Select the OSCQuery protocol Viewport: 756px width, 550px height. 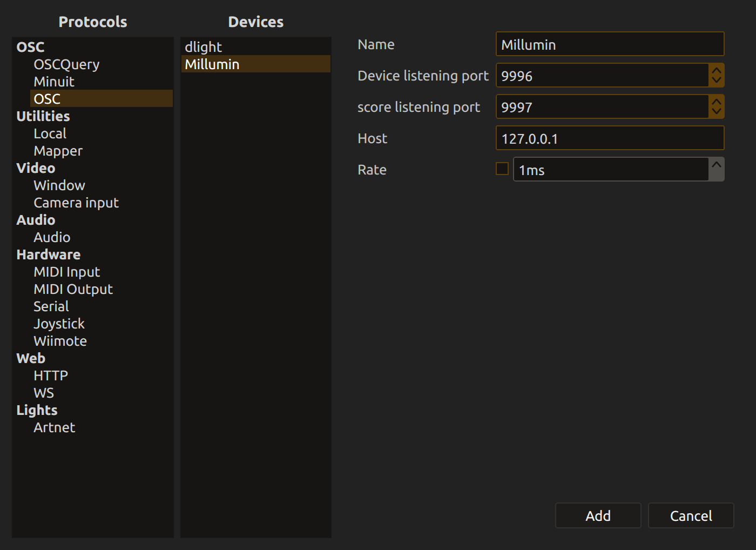66,64
